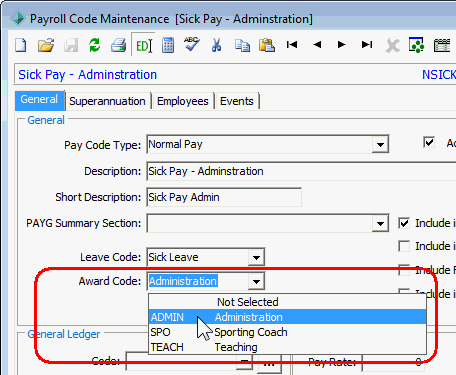This screenshot has width=456, height=375.
Task: Choose TEACH Teaching award option
Action: click(287, 347)
